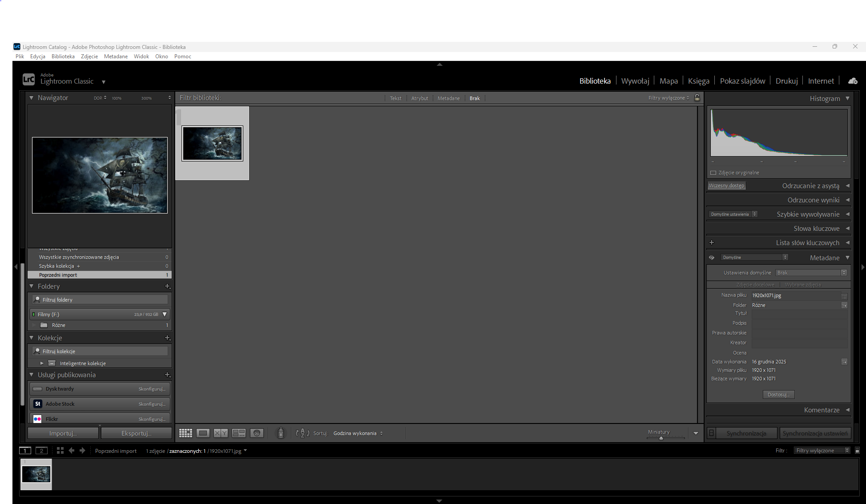Open the Godzina wykonania sort dropdown

click(358, 433)
